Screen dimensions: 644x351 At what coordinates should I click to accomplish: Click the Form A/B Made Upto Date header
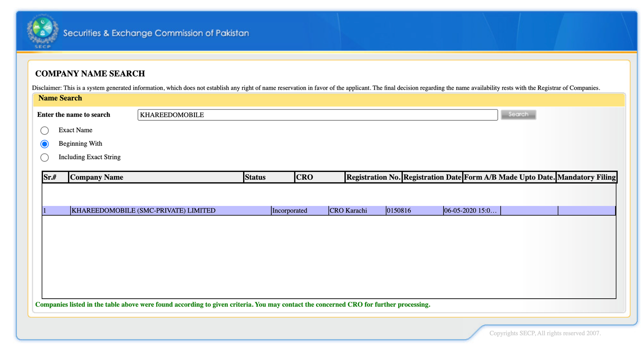(x=510, y=177)
